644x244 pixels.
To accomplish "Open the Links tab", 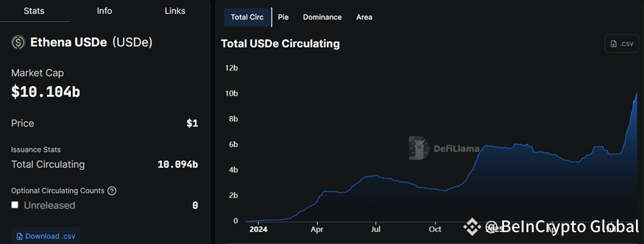I will tap(175, 11).
